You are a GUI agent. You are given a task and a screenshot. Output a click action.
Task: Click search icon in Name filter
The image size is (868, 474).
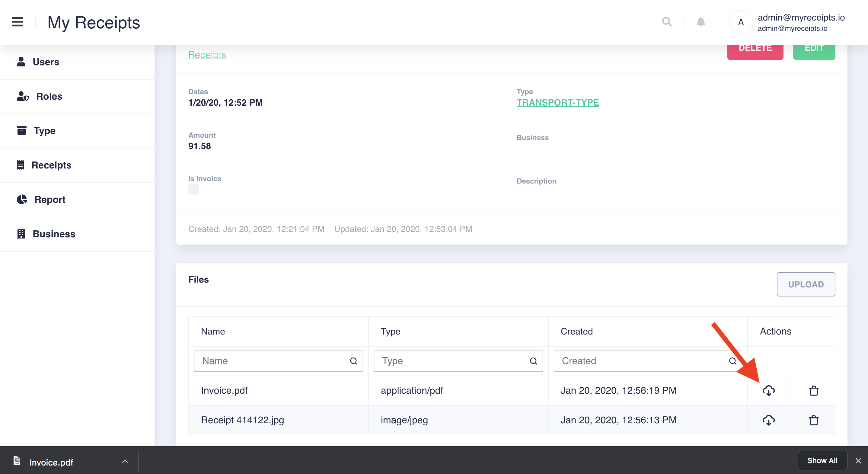tap(353, 361)
